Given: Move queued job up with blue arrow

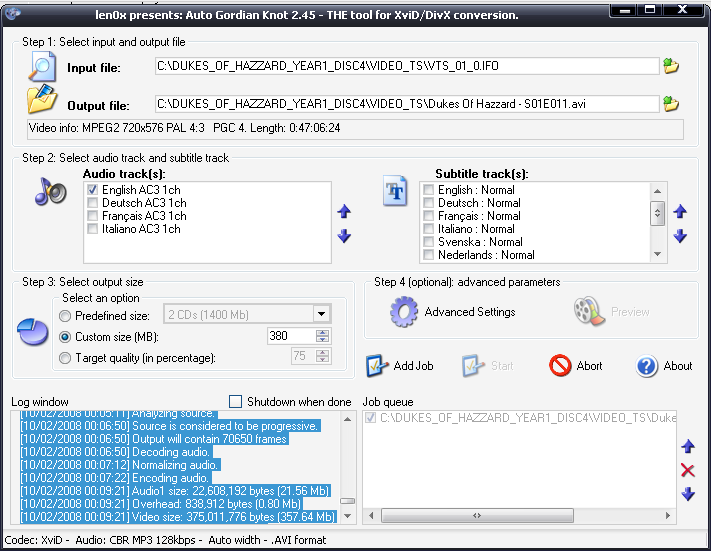Looking at the screenshot, I should point(688,447).
